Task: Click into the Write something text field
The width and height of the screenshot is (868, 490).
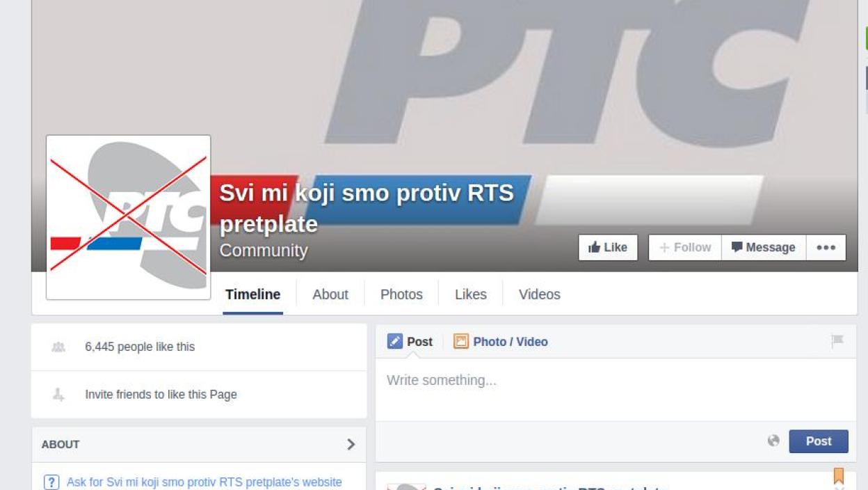Action: click(616, 389)
